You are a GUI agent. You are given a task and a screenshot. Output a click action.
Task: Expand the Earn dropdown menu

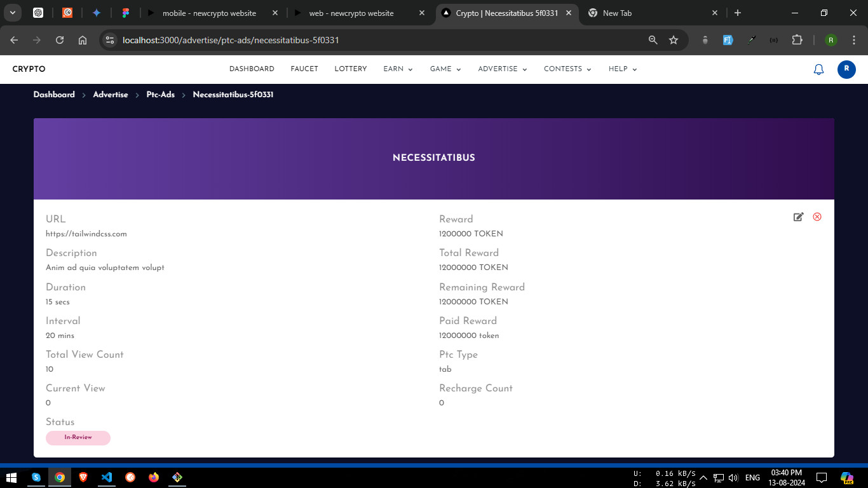tap(398, 69)
